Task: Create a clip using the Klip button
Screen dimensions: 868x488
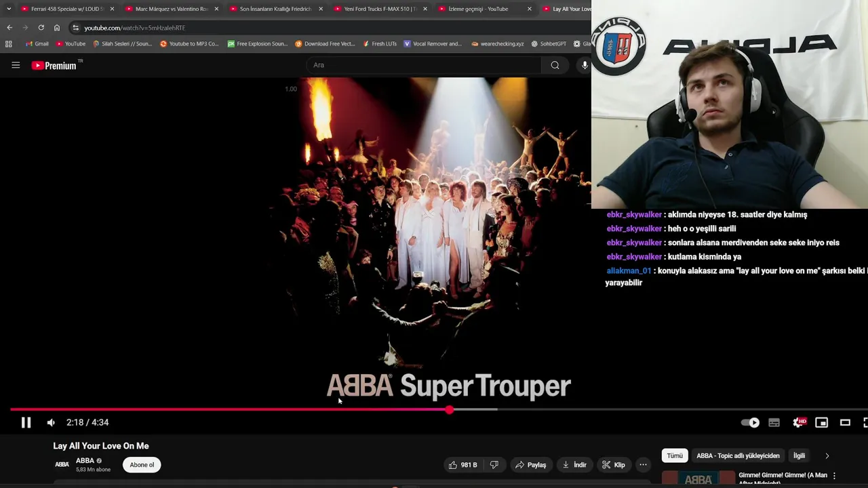Action: tap(614, 465)
